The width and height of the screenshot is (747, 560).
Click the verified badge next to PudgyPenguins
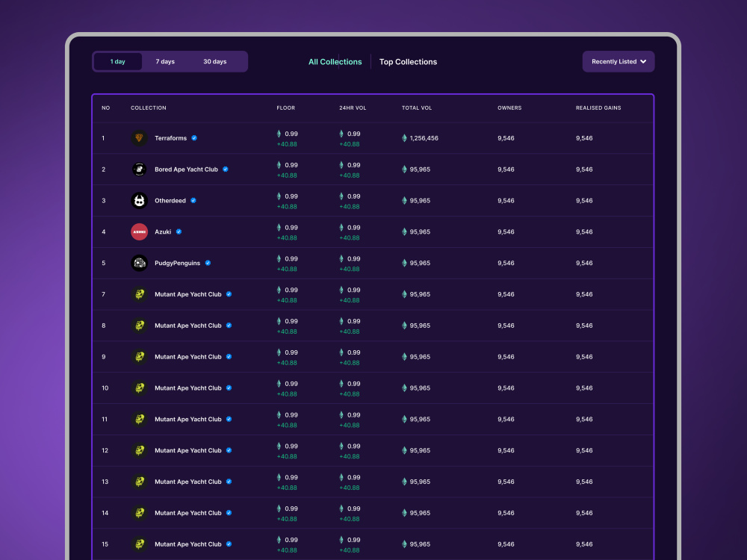click(208, 263)
